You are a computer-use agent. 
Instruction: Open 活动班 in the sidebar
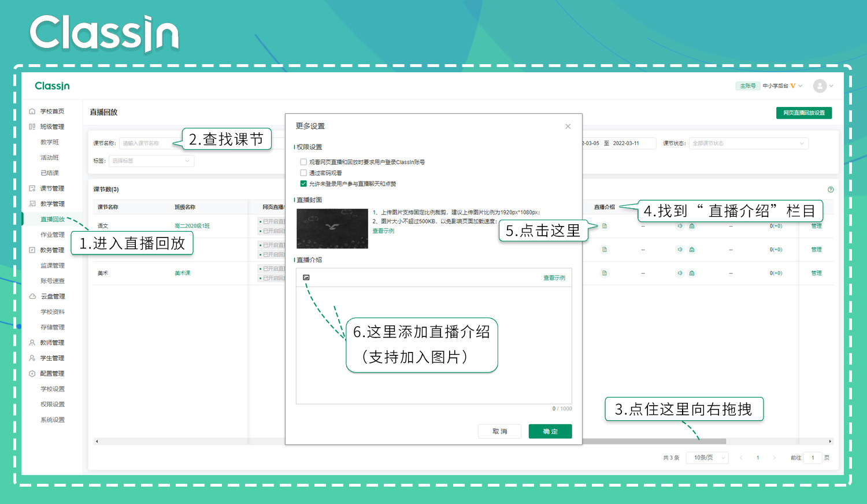point(50,158)
